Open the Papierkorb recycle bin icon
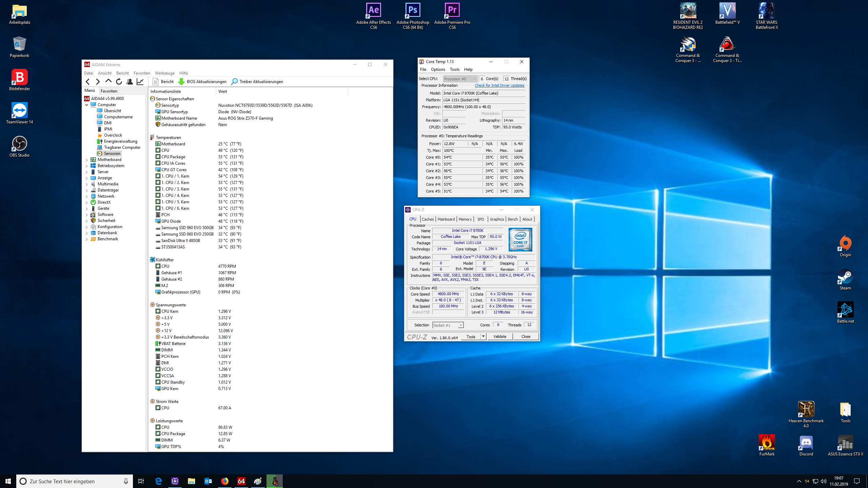868x488 pixels. click(x=19, y=47)
